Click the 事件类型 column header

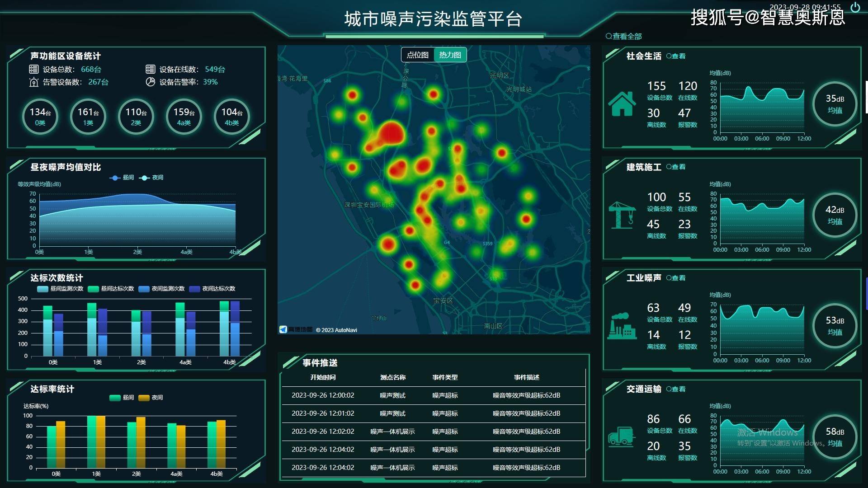[x=445, y=377]
